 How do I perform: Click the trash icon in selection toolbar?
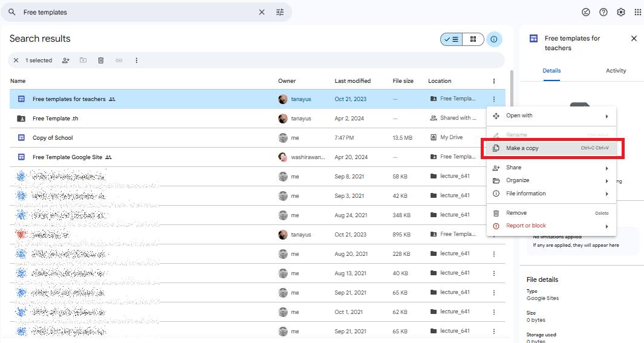click(x=101, y=60)
